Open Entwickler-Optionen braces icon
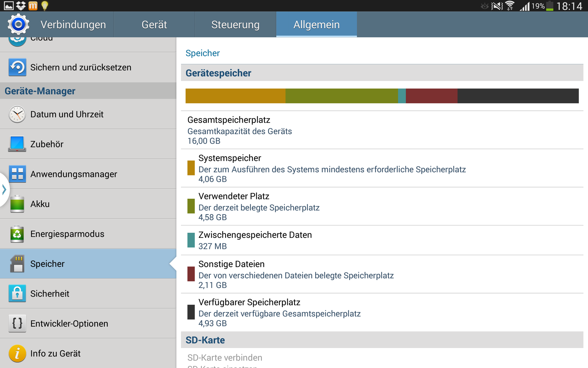This screenshot has height=368, width=588. 17,324
